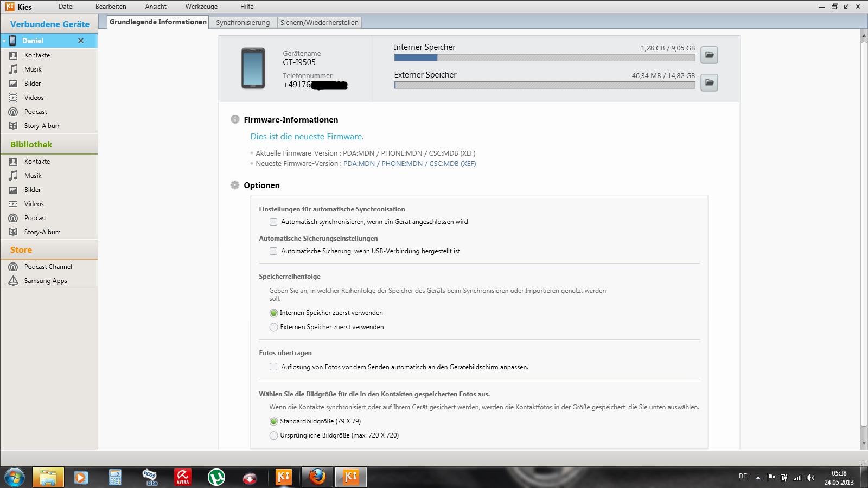Enable automatic backup on USB connection

(273, 251)
